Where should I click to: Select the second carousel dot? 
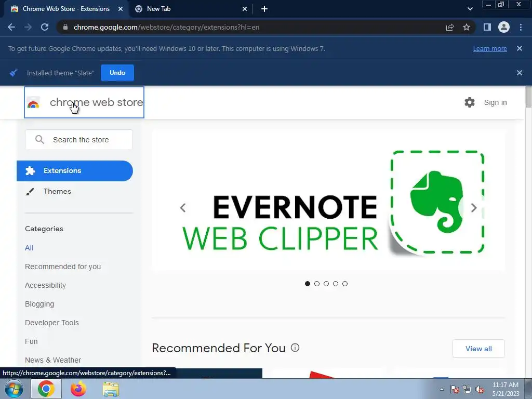pyautogui.click(x=317, y=284)
